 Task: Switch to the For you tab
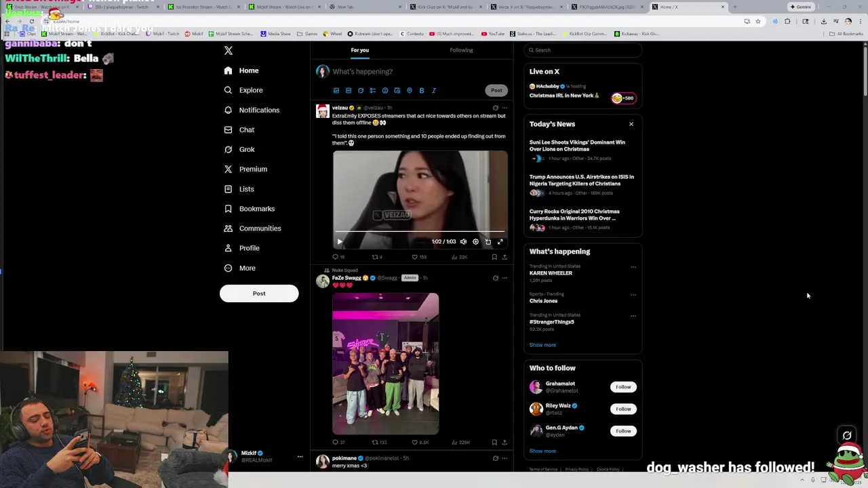pyautogui.click(x=360, y=50)
